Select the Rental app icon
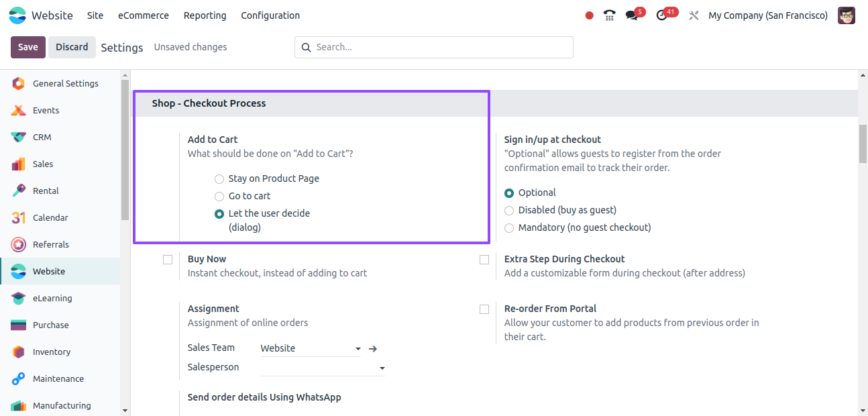 pyautogui.click(x=19, y=191)
